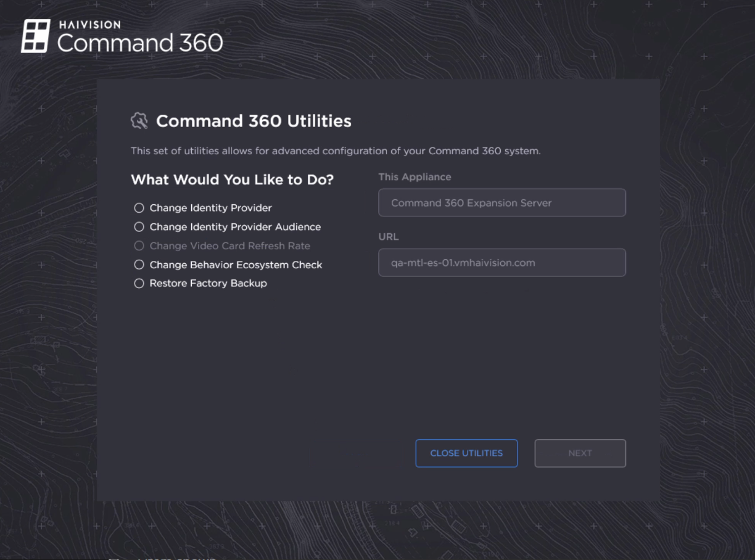The width and height of the screenshot is (755, 560).
Task: Click the CLOSE UTILITIES button
Action: coord(466,453)
